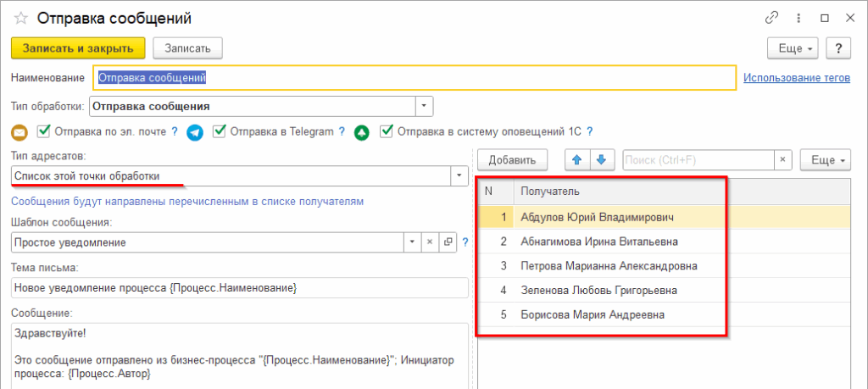Screen dimensions: 868x389
Task: Toggle 'Отправка по эл. почте' checkbox
Action: (43, 131)
